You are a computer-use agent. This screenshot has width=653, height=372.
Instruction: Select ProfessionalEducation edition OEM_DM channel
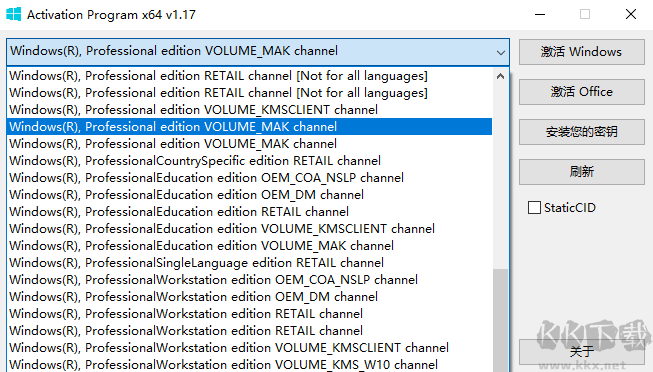[x=249, y=195]
